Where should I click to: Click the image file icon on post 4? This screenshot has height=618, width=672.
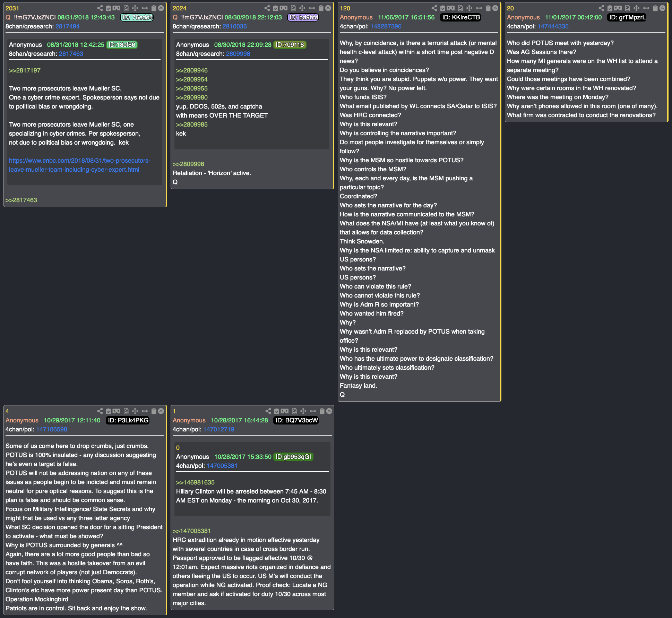[x=126, y=411]
